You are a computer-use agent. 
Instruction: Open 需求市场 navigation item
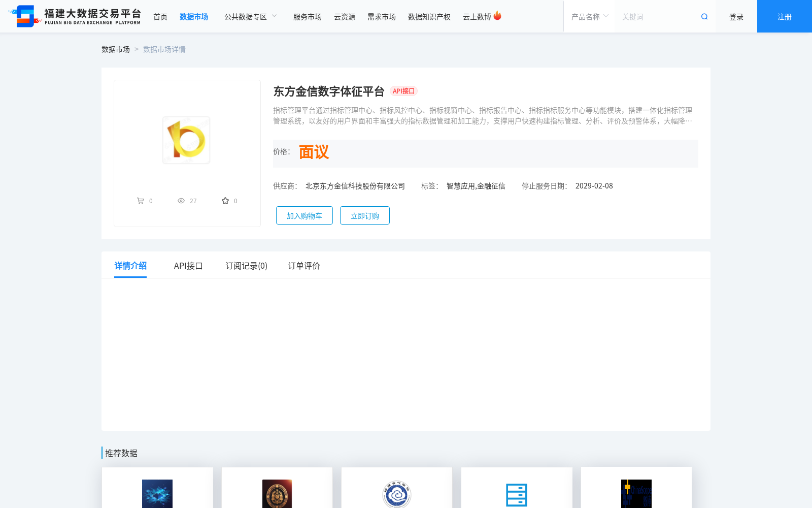click(382, 17)
